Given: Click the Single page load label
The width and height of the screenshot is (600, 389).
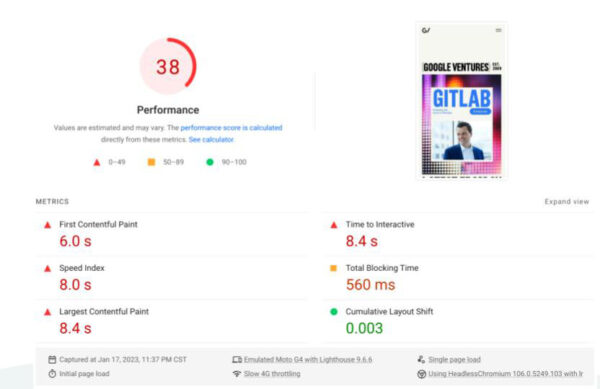Looking at the screenshot, I should coord(454,360).
